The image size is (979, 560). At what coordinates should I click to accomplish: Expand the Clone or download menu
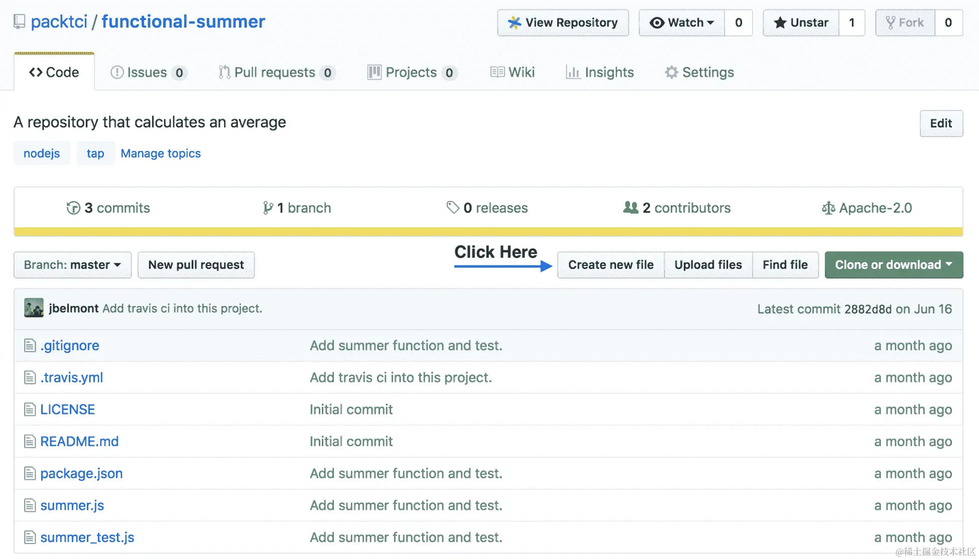pyautogui.click(x=894, y=265)
